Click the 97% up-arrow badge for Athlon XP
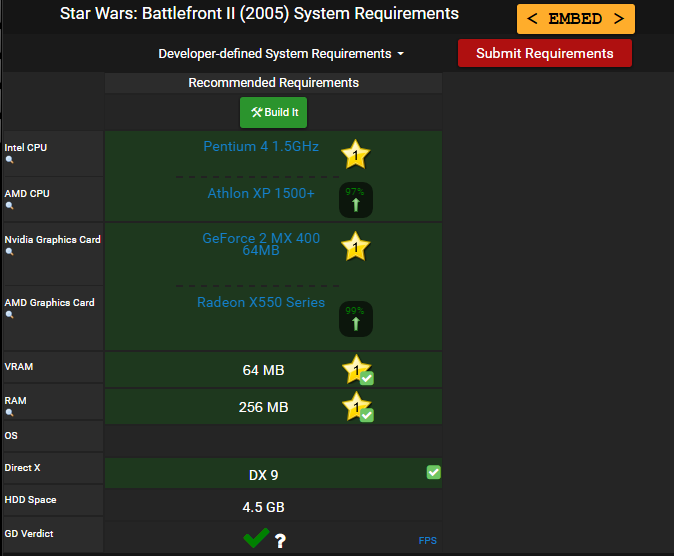The image size is (674, 556). pyautogui.click(x=355, y=200)
